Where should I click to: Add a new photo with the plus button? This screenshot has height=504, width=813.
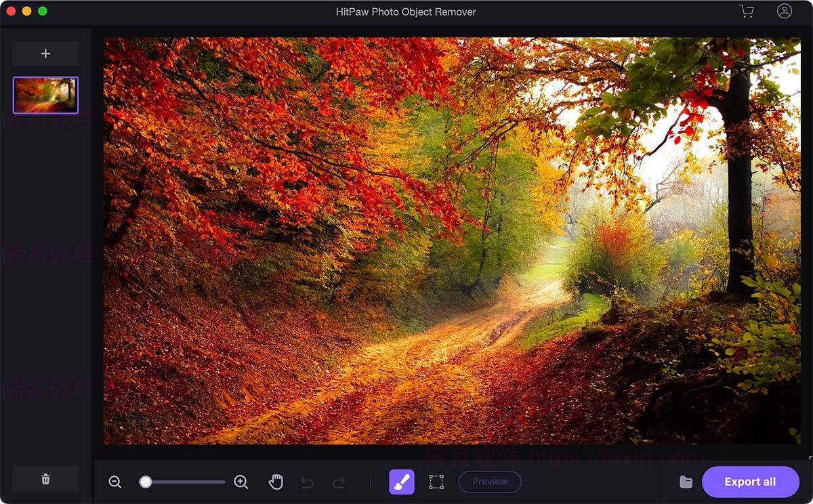click(45, 54)
